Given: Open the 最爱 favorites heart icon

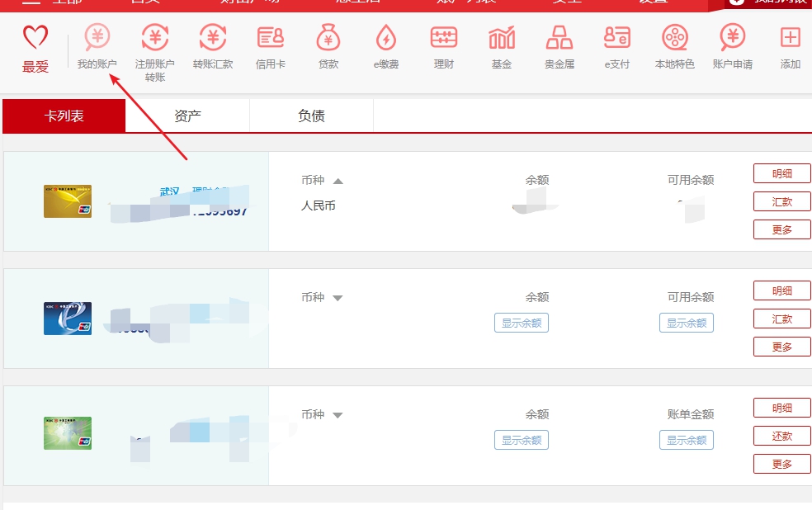Looking at the screenshot, I should (35, 48).
